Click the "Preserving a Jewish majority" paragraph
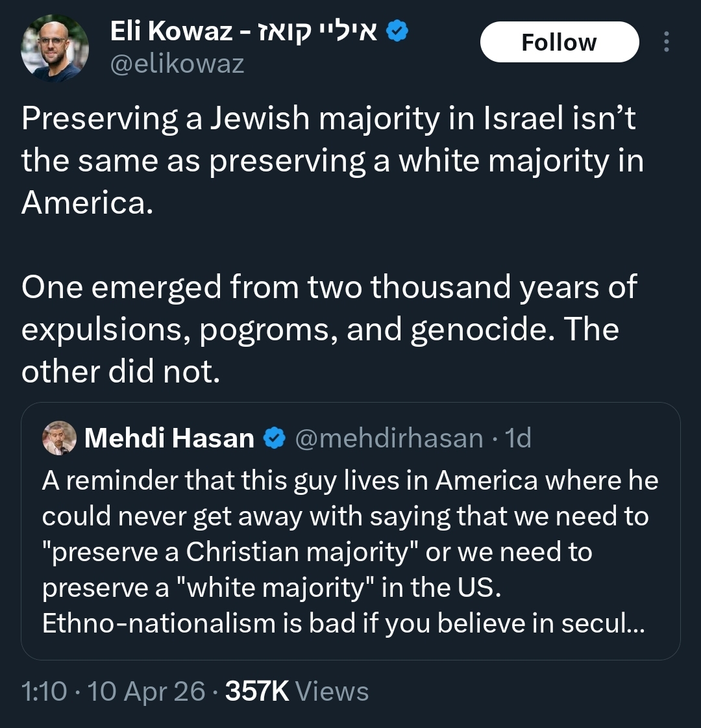Image resolution: width=701 pixels, height=728 pixels. tap(331, 160)
